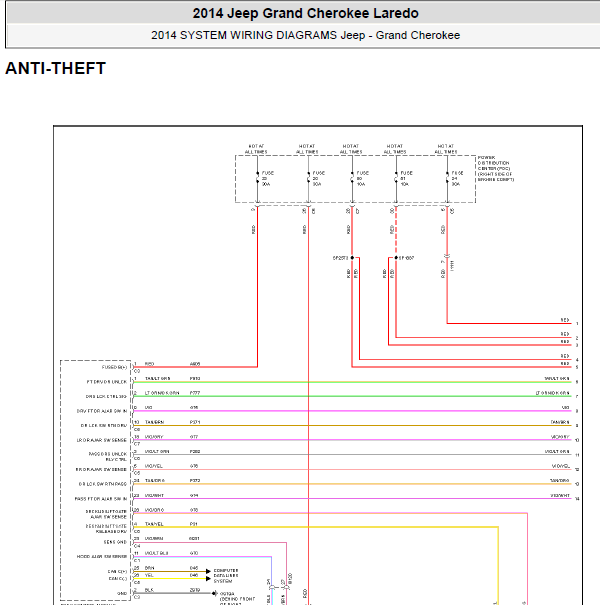
Task: Click the CAN C(-) pin label
Action: (x=117, y=578)
